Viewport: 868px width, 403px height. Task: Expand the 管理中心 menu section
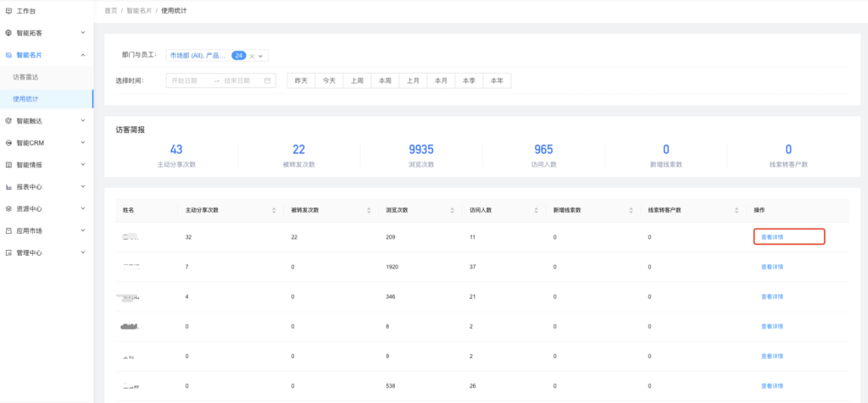[82, 252]
